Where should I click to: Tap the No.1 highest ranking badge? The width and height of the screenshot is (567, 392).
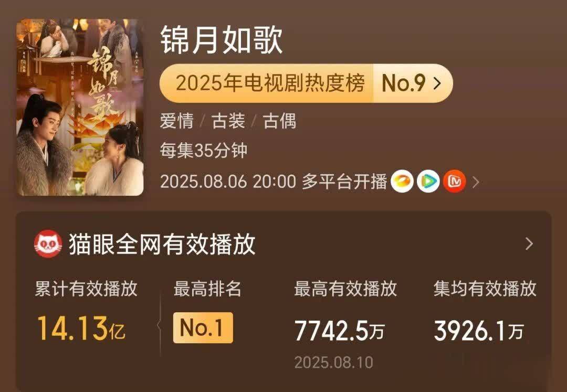pyautogui.click(x=203, y=328)
